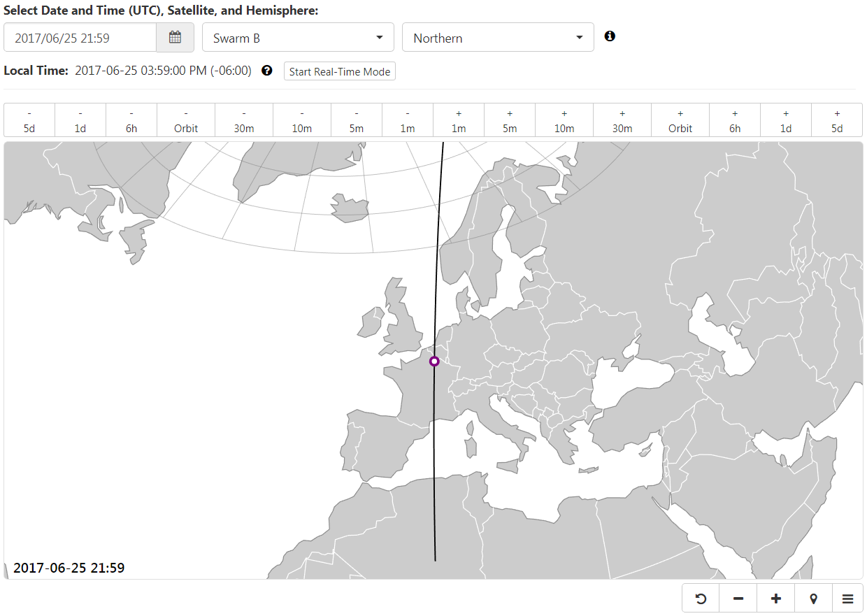
Task: Advance time by 6 hours
Action: [x=735, y=120]
